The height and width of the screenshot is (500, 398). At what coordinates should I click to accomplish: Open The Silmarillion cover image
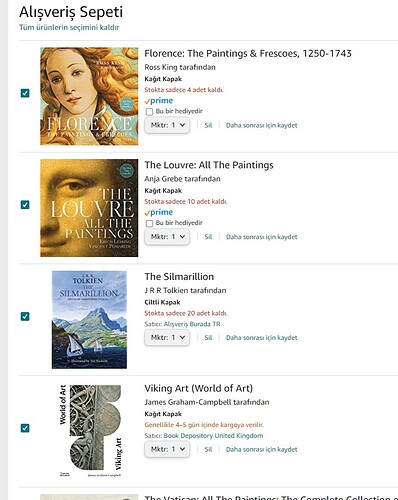coord(89,319)
